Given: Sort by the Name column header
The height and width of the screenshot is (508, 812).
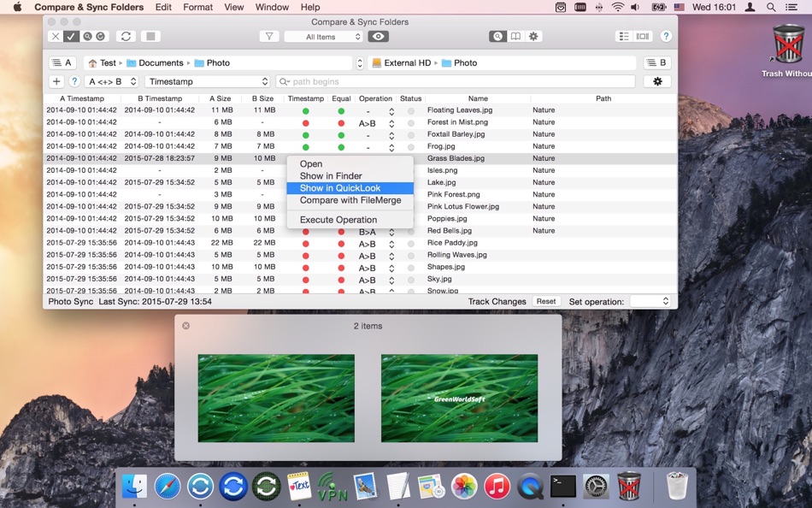Looking at the screenshot, I should (478, 98).
